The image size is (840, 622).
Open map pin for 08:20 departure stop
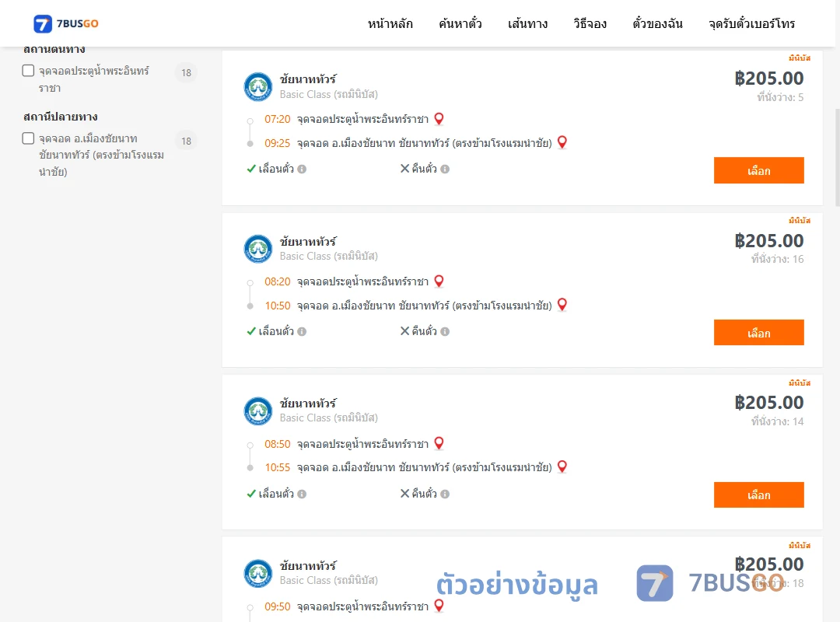click(x=439, y=281)
